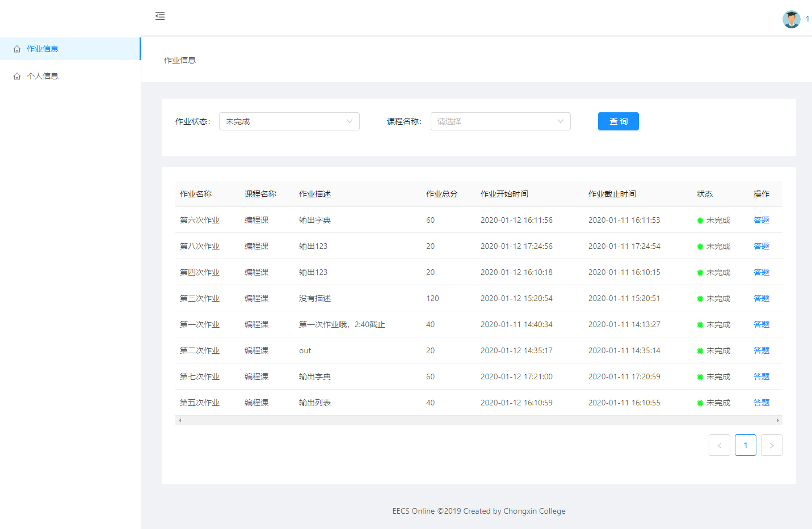Click the 作业信息 breadcrumb title

[180, 60]
